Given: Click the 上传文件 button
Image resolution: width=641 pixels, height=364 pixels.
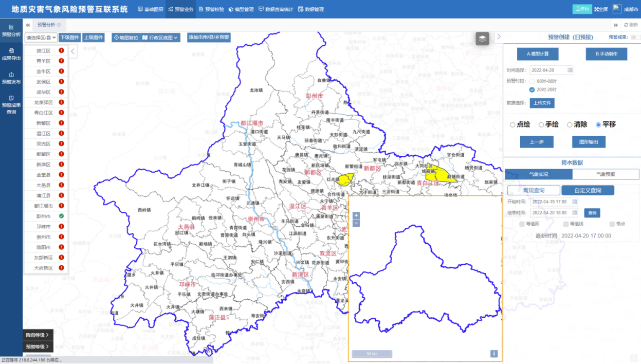Looking at the screenshot, I should 542,103.
